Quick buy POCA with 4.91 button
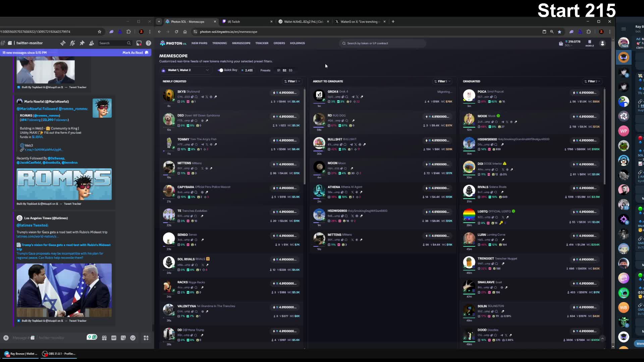The image size is (644, 362). click(x=585, y=93)
